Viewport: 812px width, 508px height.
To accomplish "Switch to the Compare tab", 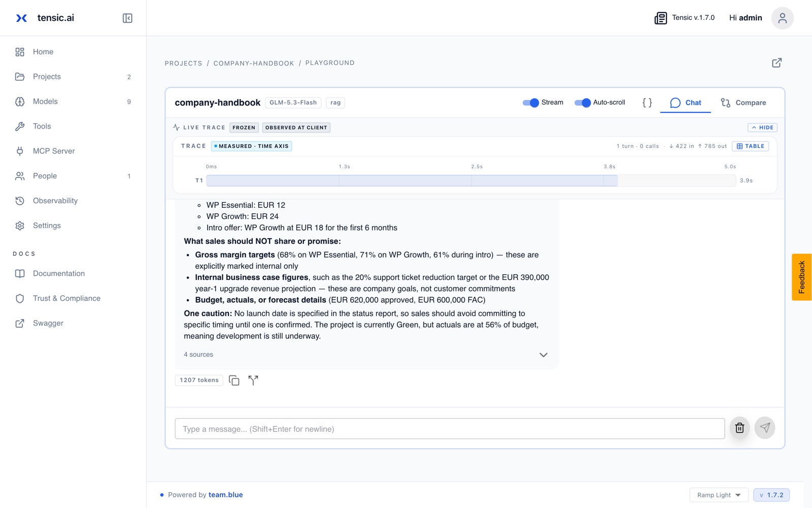I will 743,103.
